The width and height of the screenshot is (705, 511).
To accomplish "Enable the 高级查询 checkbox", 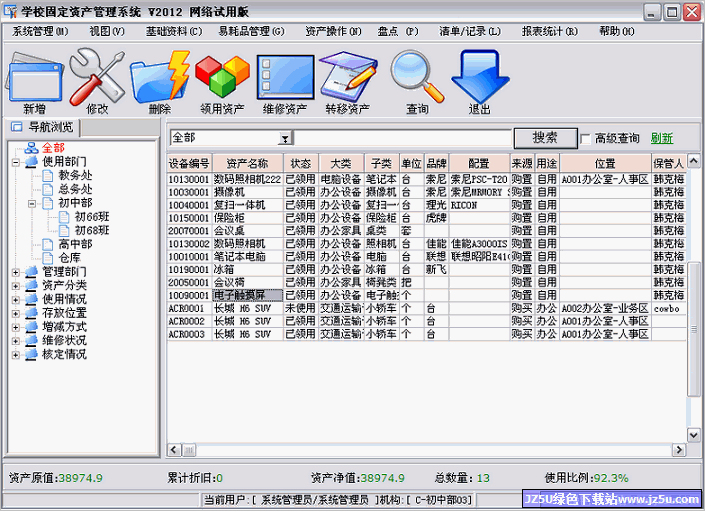I will pyautogui.click(x=585, y=139).
